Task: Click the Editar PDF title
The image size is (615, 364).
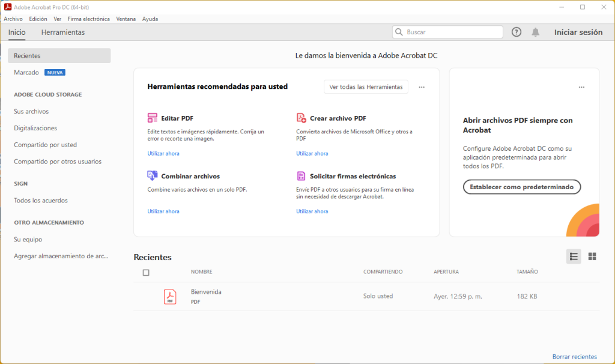Action: [x=177, y=118]
